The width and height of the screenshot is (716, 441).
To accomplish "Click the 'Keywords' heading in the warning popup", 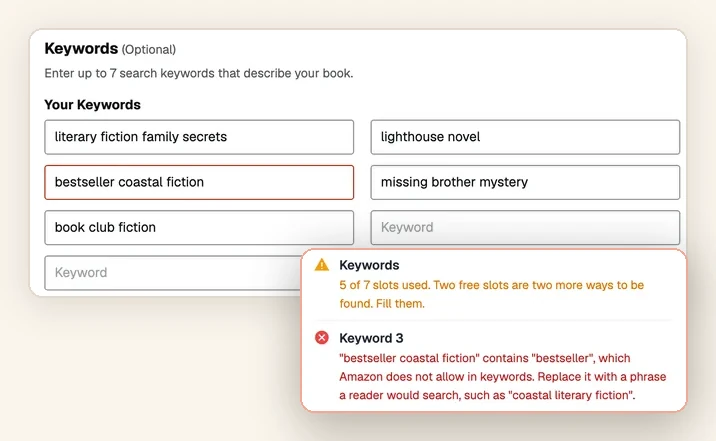I will tap(369, 265).
